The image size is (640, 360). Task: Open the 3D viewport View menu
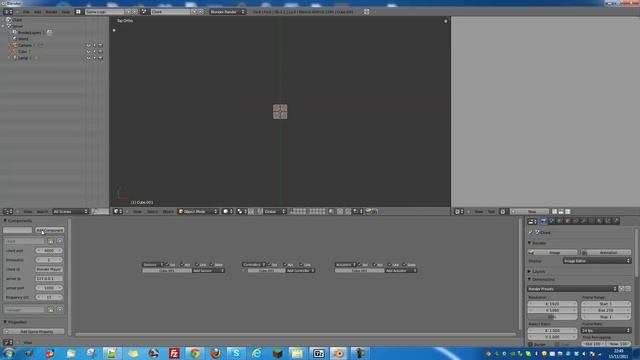coord(137,211)
